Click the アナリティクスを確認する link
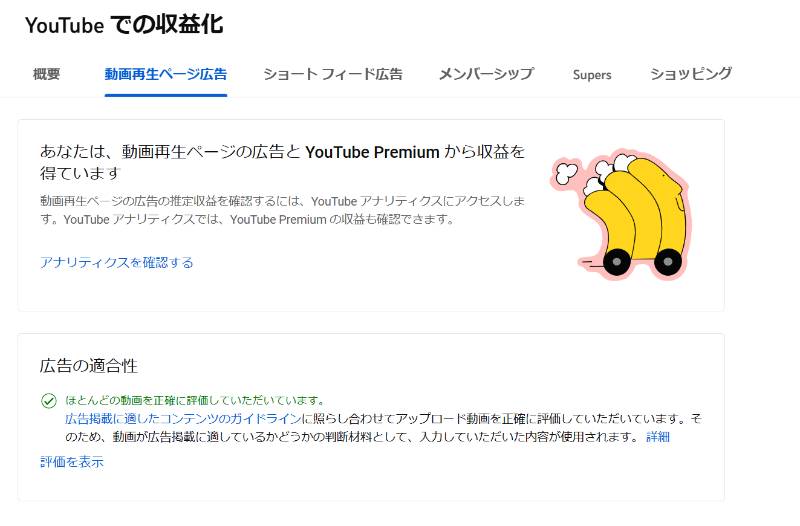The width and height of the screenshot is (800, 526). pyautogui.click(x=117, y=263)
